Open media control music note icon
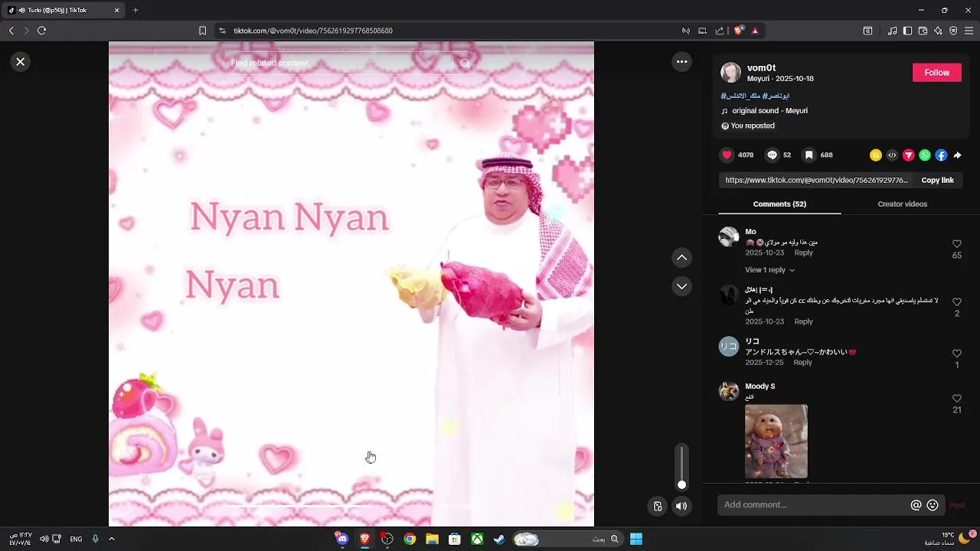Screen dimensions: 980x551 (x=892, y=31)
